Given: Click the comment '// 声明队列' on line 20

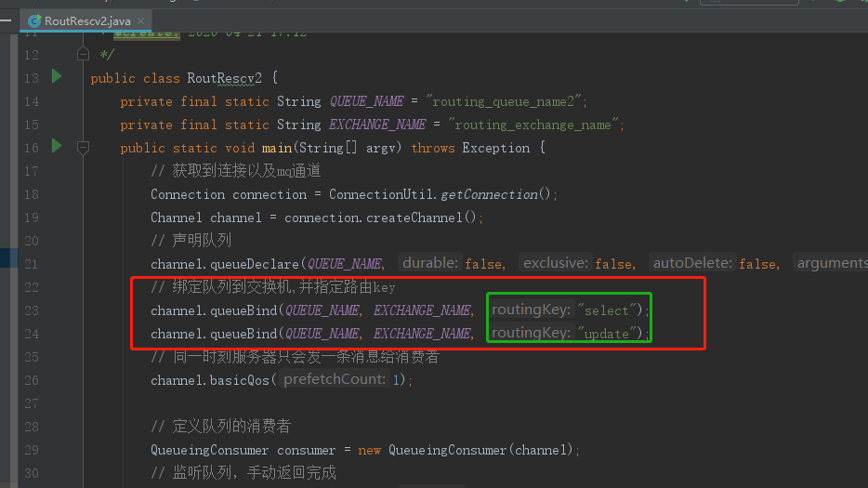Looking at the screenshot, I should coord(191,241).
